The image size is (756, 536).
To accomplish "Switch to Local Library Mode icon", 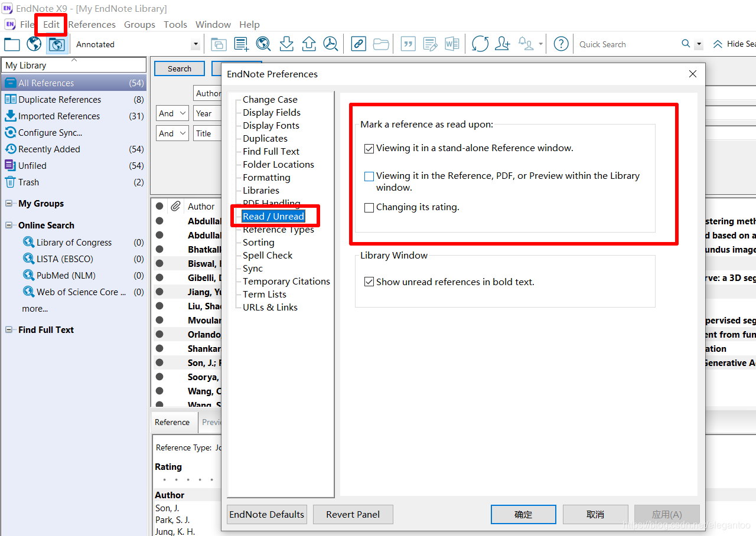I will (x=12, y=44).
